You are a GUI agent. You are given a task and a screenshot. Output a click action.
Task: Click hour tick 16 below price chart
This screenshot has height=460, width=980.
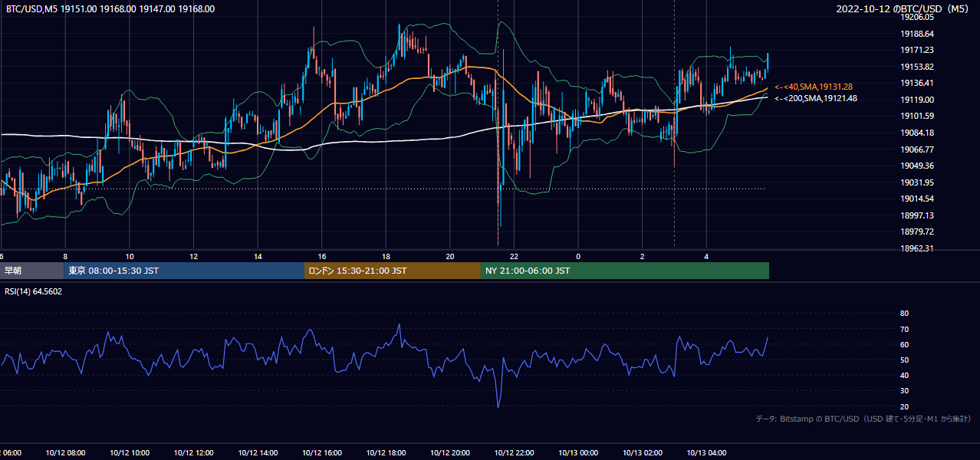(x=322, y=256)
